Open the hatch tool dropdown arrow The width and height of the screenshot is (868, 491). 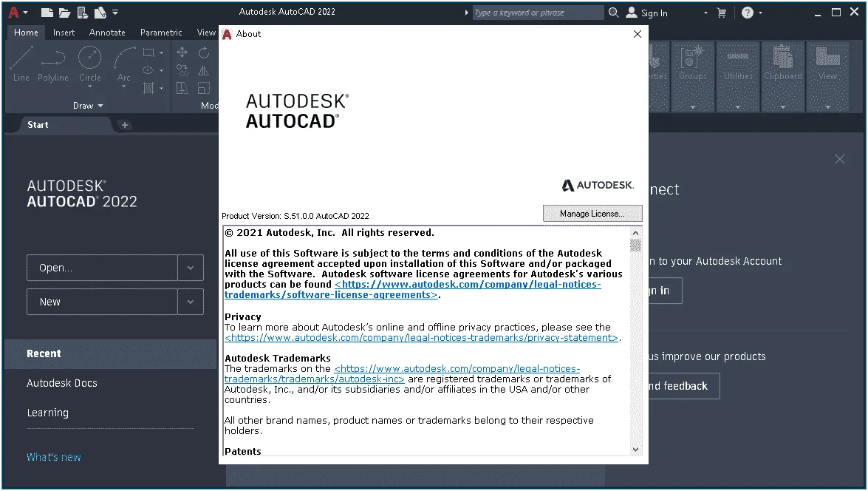[161, 88]
